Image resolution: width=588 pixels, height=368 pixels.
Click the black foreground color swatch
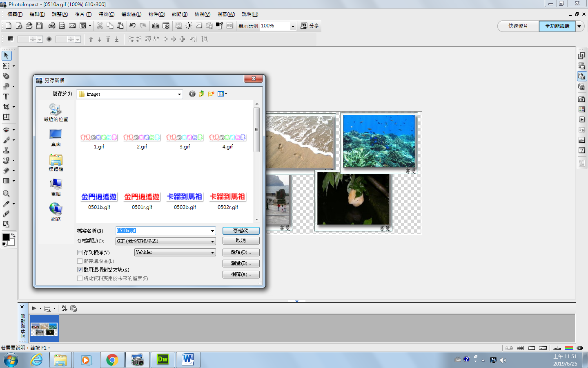[x=6, y=237]
